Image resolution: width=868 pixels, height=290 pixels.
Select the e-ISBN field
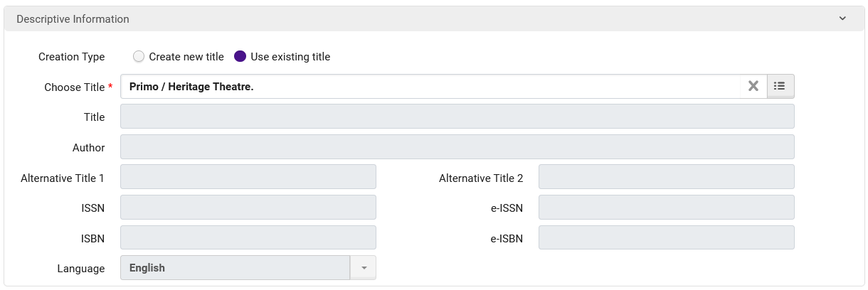(666, 238)
